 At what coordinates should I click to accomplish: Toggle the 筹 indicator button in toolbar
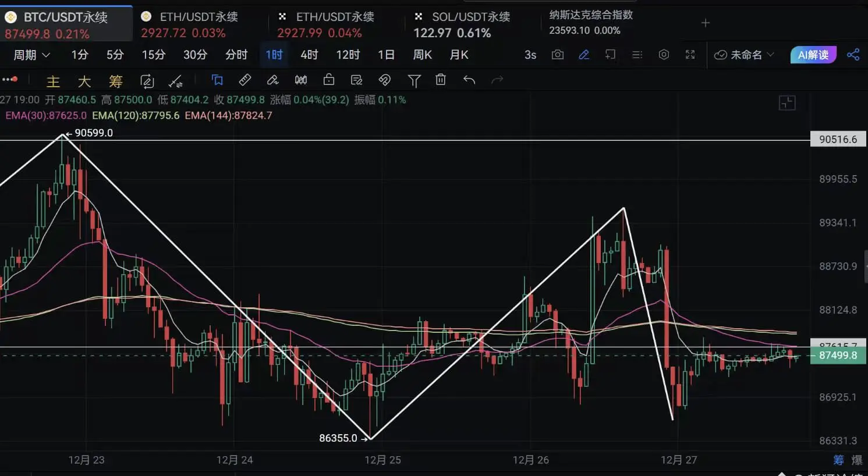click(116, 81)
